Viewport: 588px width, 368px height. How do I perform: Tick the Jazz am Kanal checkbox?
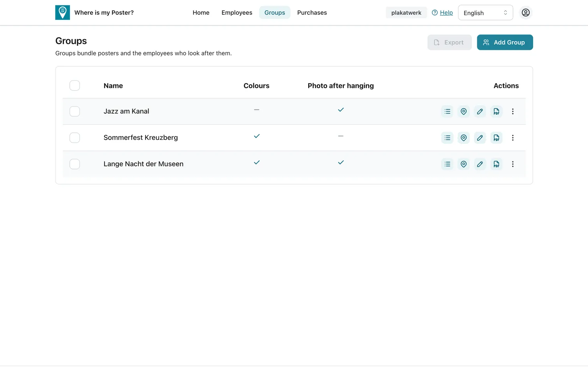pos(75,112)
